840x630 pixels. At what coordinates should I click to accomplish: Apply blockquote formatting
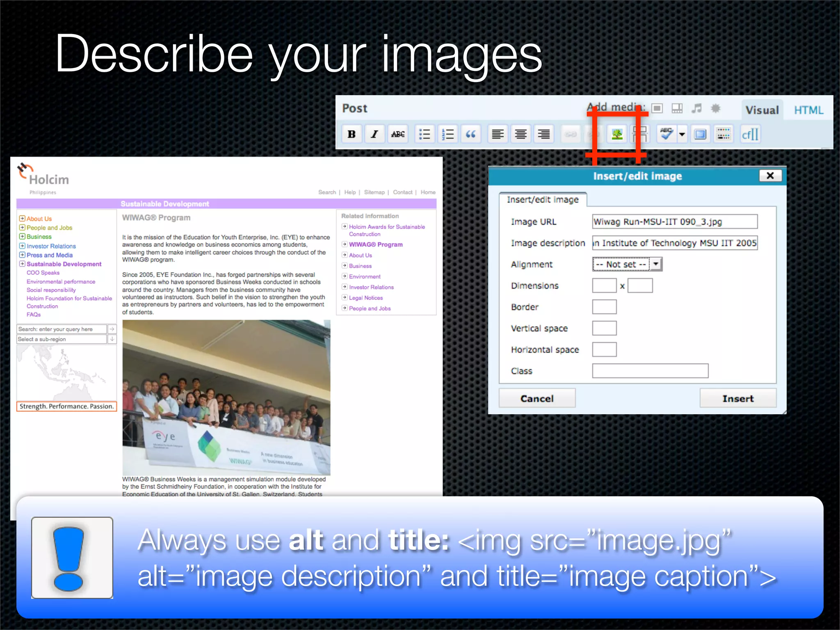[471, 134]
